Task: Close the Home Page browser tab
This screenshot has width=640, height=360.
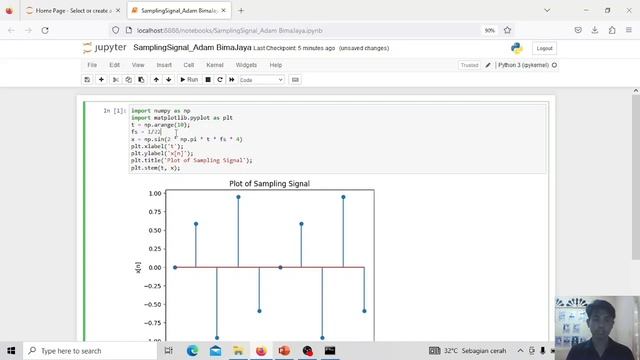Action: coord(118,11)
